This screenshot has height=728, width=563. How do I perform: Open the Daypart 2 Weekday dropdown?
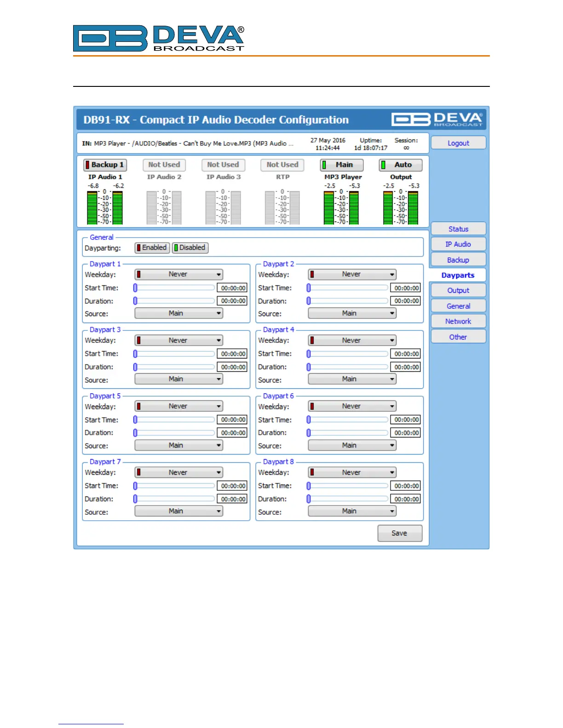coord(352,274)
